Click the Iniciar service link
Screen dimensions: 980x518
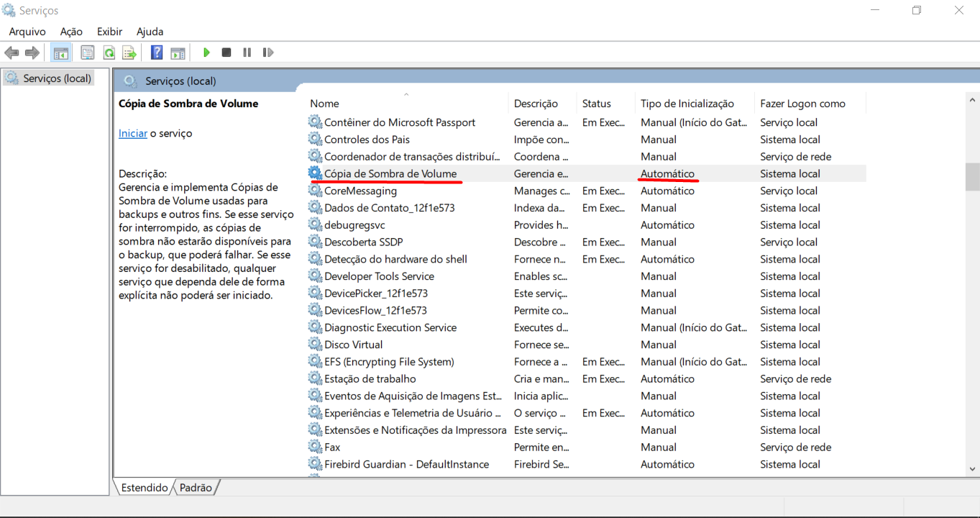point(132,133)
